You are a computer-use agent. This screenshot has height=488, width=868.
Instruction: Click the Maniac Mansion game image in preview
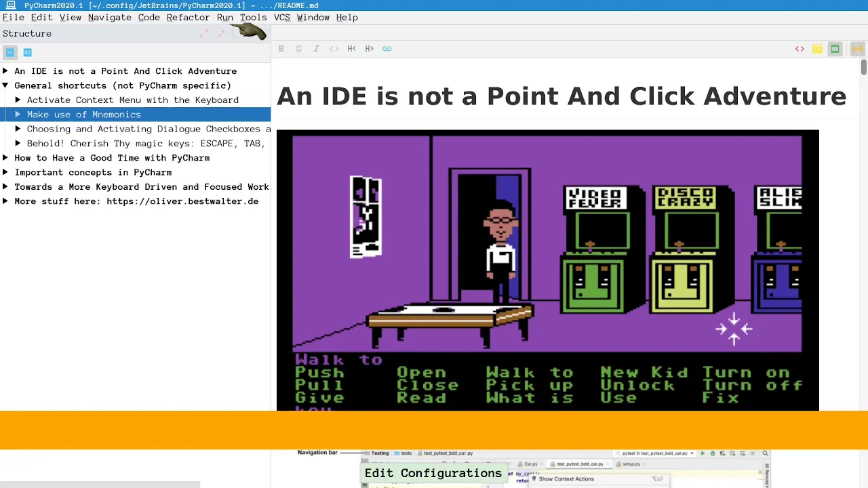tap(548, 270)
